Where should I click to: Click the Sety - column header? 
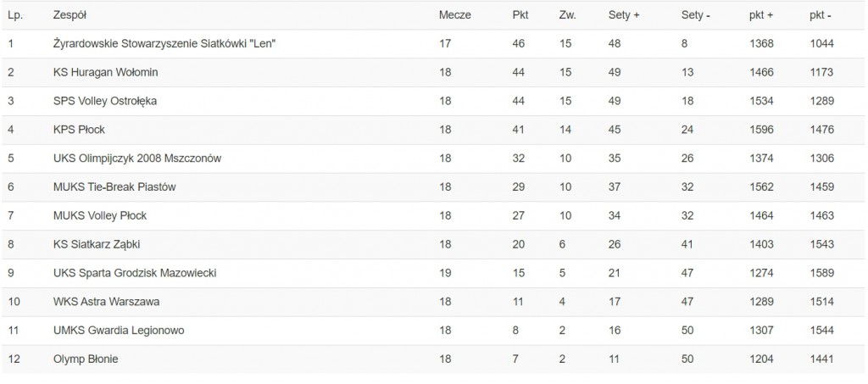(x=696, y=15)
